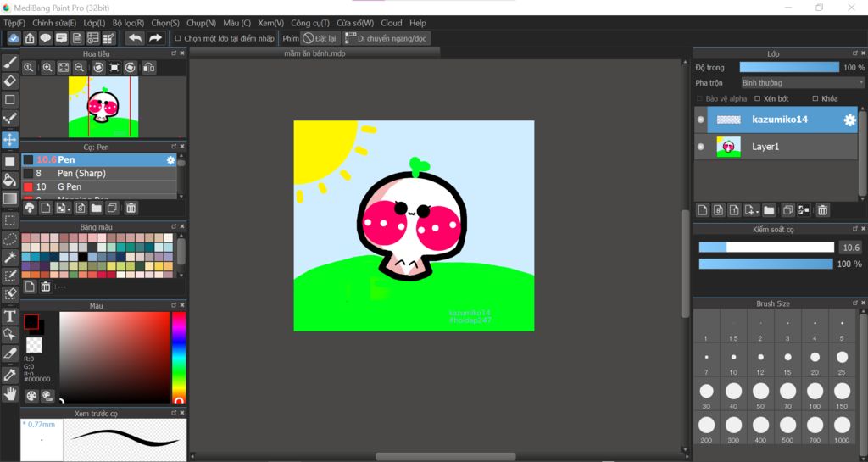This screenshot has height=462, width=868.
Task: Download cloud brushes in brush panel
Action: coord(30,208)
